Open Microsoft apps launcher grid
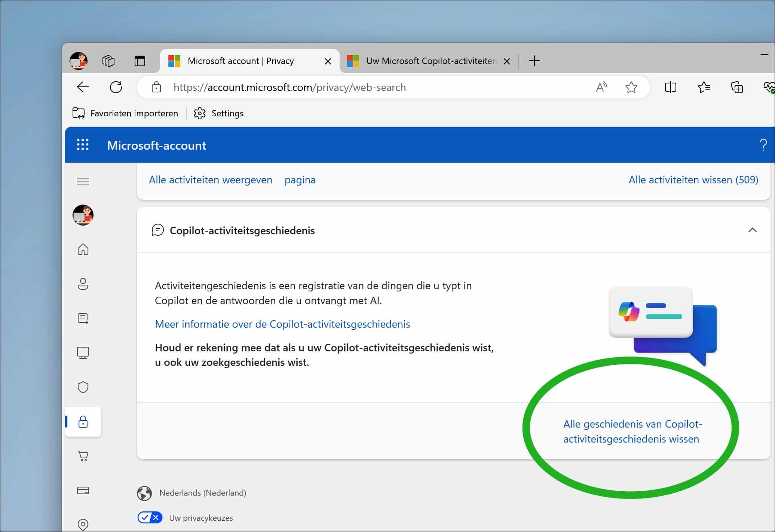Viewport: 775px width, 532px height. click(83, 144)
